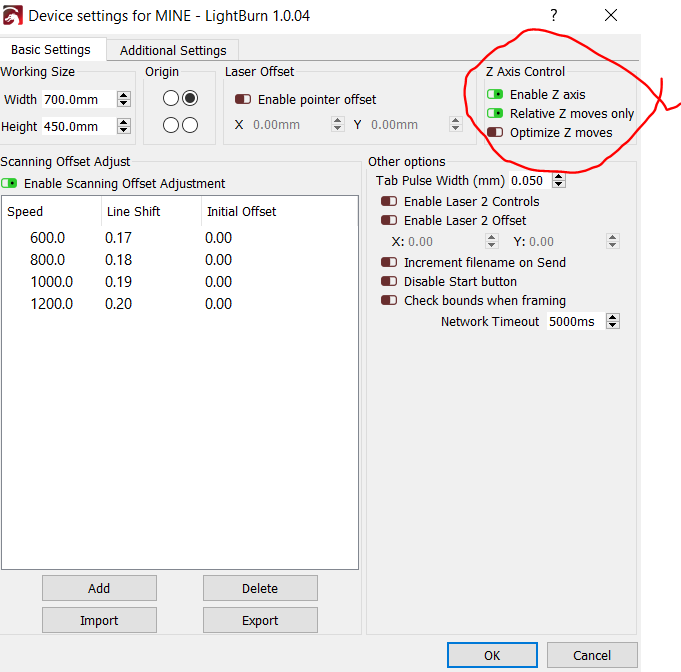The width and height of the screenshot is (681, 672).
Task: Toggle Enable Z axis switch
Action: (495, 94)
